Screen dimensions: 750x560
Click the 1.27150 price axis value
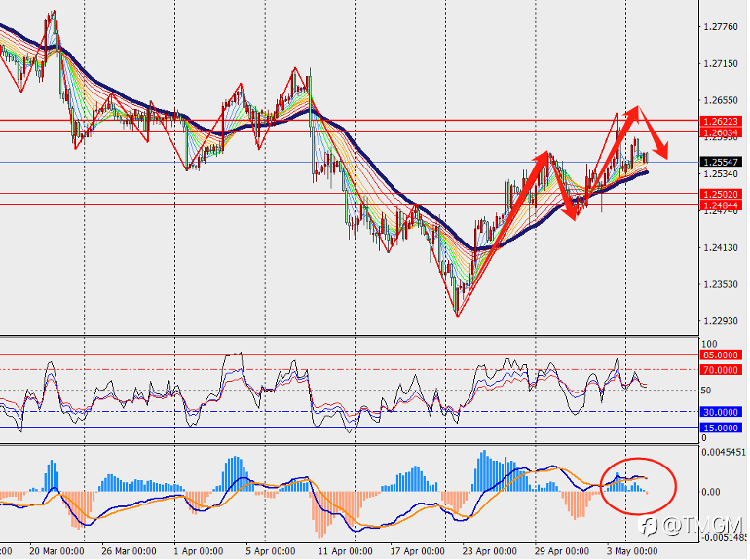(721, 64)
